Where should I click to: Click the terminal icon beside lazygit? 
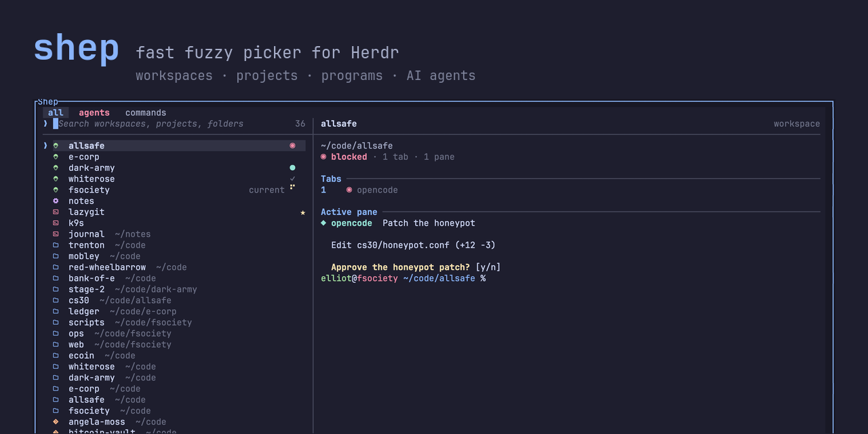pyautogui.click(x=56, y=212)
